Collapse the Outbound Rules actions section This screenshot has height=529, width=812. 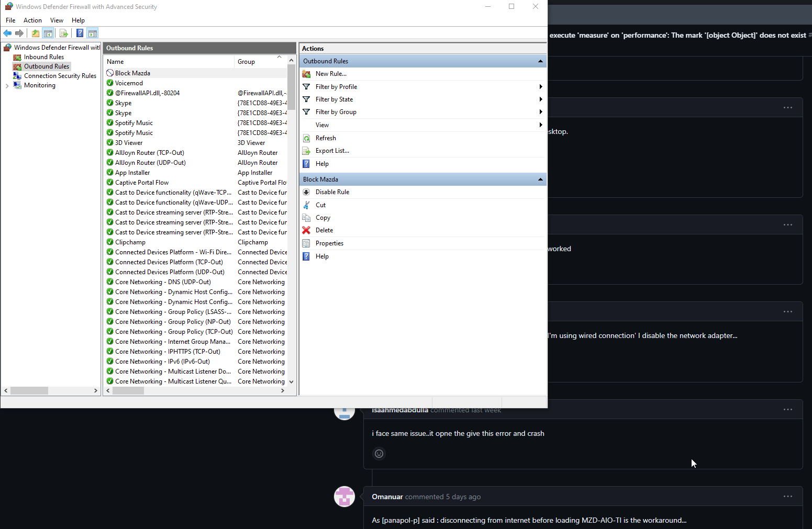pos(540,61)
